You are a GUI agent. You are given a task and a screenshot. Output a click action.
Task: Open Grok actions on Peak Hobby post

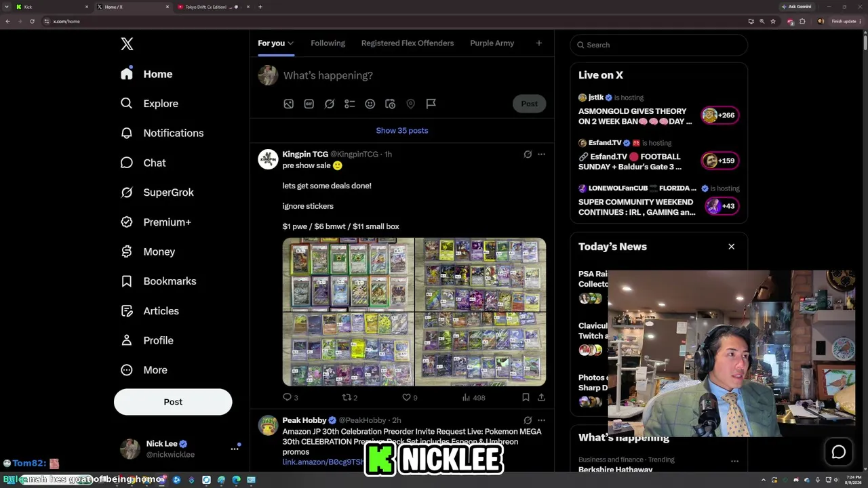(x=528, y=420)
